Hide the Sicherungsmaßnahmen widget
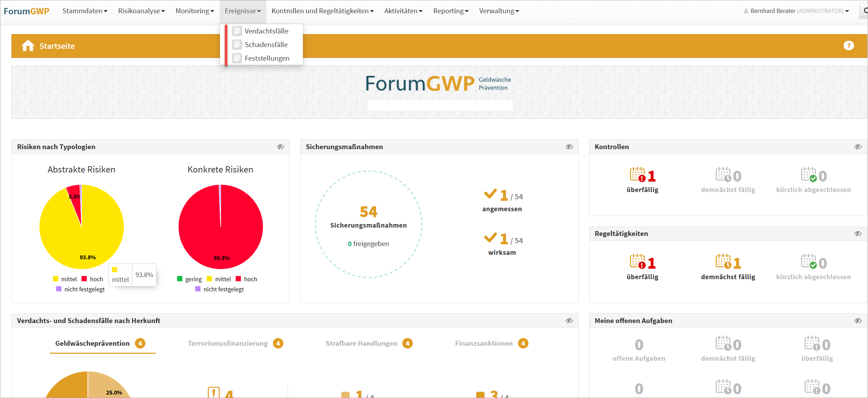The image size is (868, 398). tap(569, 147)
